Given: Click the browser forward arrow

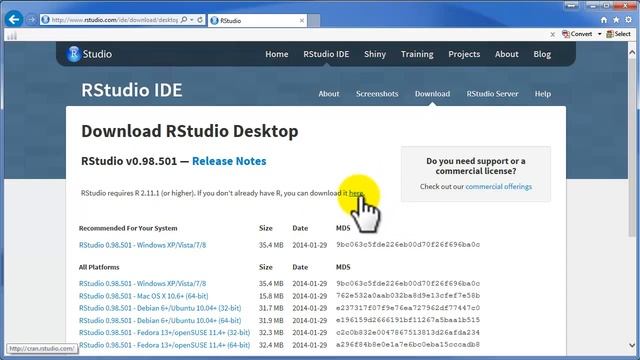Looking at the screenshot, I should (x=32, y=20).
